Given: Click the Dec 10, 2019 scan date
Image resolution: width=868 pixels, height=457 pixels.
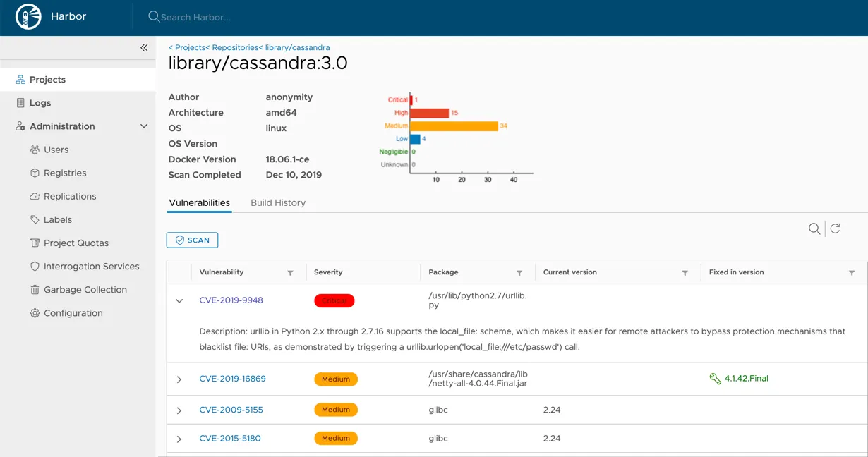Looking at the screenshot, I should coord(294,175).
